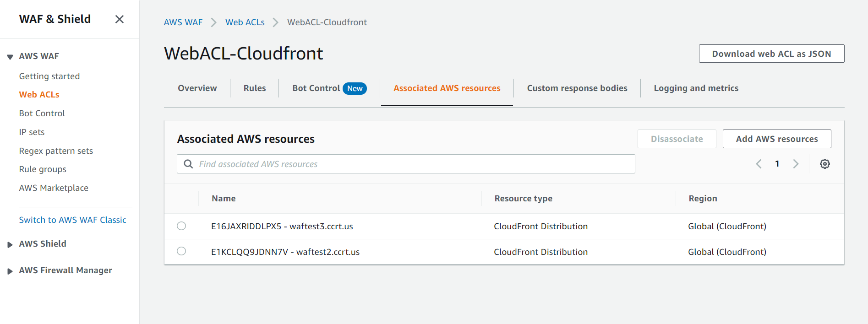Open Bot Control in sidebar
This screenshot has width=868, height=324.
pyautogui.click(x=42, y=113)
